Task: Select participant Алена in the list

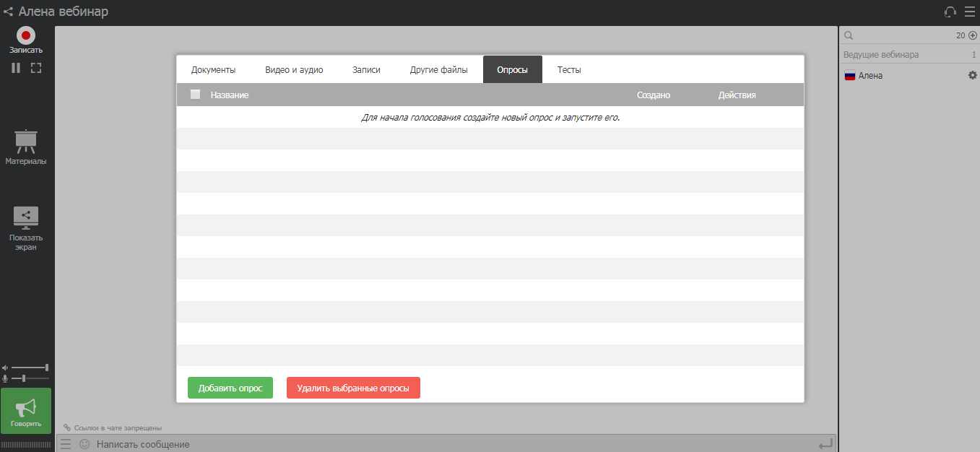Action: 870,76
